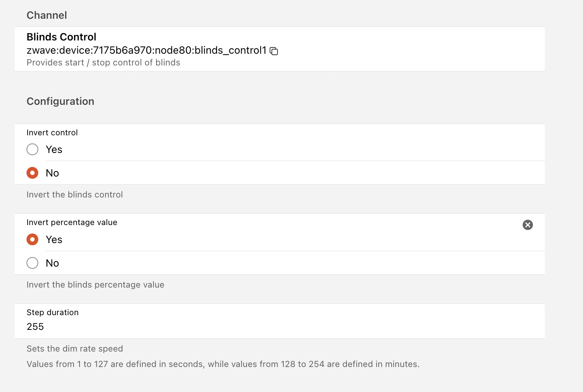The image size is (583, 392).
Task: Choose No for Invert percentage value
Action: pos(32,263)
